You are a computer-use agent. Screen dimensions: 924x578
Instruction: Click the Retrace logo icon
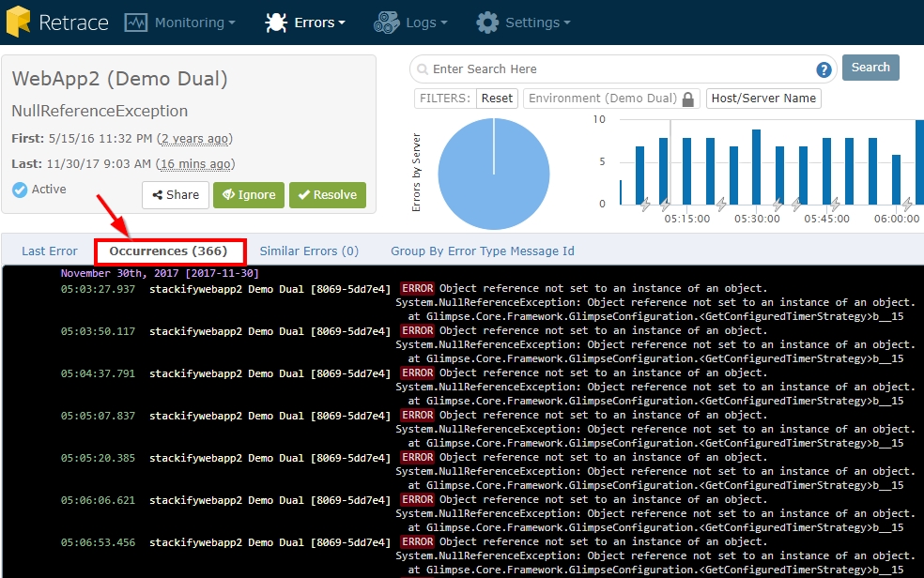click(x=18, y=22)
